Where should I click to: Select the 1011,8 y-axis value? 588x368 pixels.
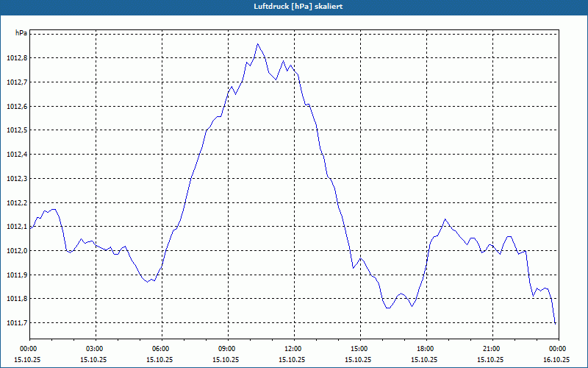tap(17, 299)
